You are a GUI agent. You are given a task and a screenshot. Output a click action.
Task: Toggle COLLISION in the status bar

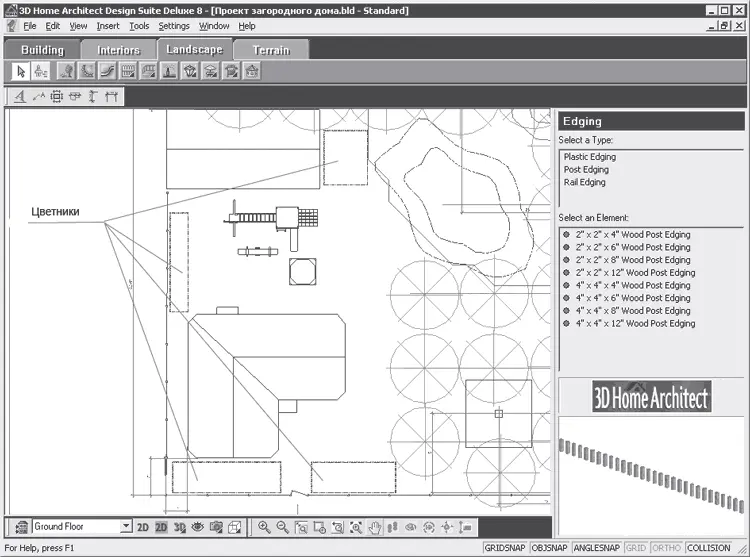point(709,548)
